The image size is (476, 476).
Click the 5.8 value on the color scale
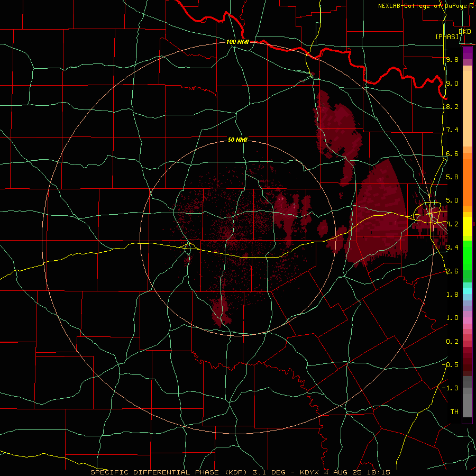click(x=452, y=177)
